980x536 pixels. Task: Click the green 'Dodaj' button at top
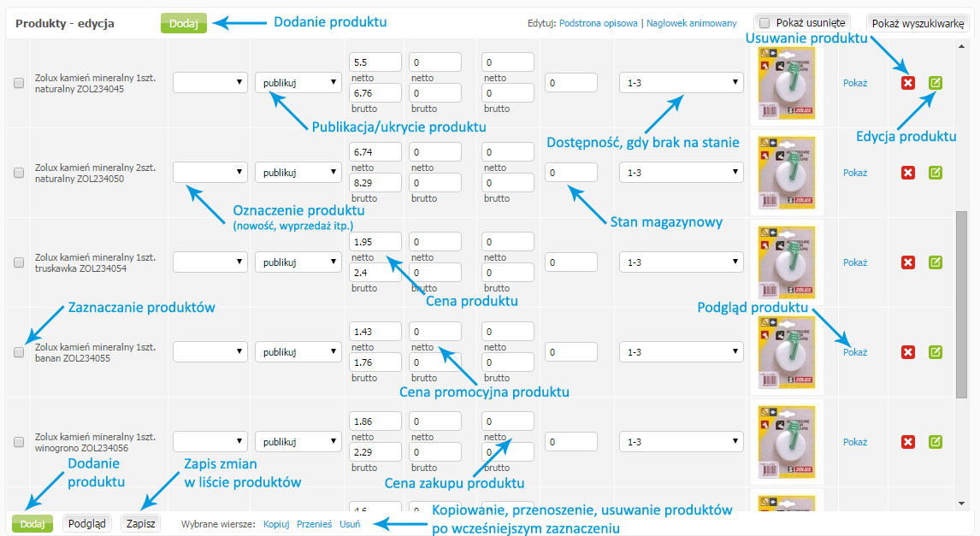tap(184, 23)
